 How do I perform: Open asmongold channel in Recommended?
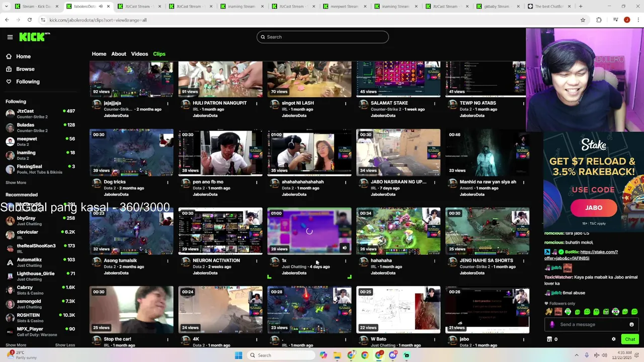click(40, 304)
